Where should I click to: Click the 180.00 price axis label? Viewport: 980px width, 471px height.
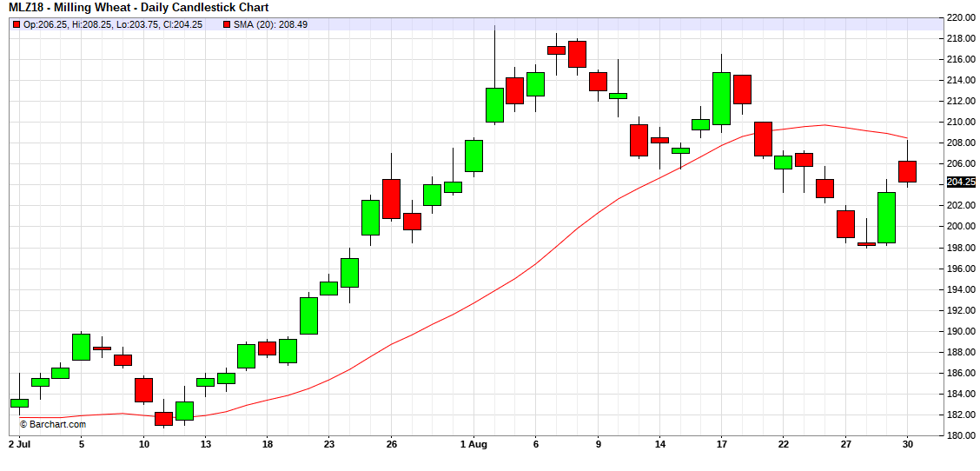pyautogui.click(x=960, y=435)
